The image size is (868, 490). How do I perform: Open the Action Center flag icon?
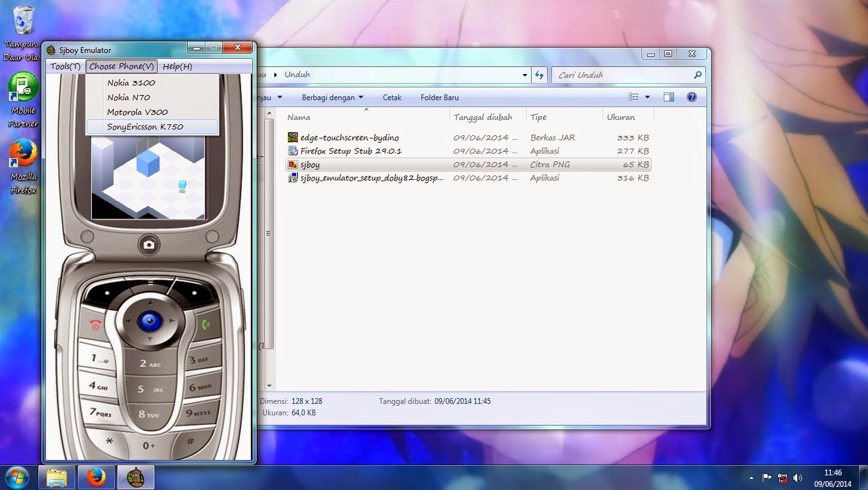767,477
